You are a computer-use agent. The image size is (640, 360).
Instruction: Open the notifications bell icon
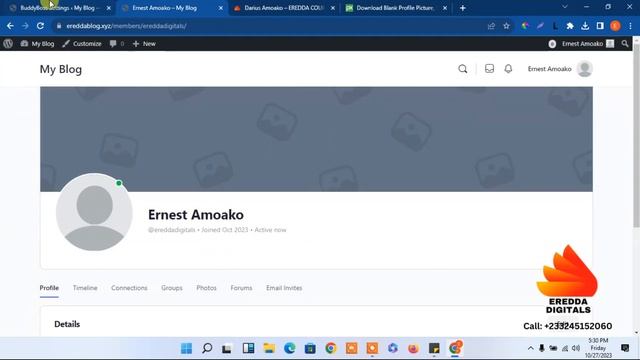[x=508, y=69]
